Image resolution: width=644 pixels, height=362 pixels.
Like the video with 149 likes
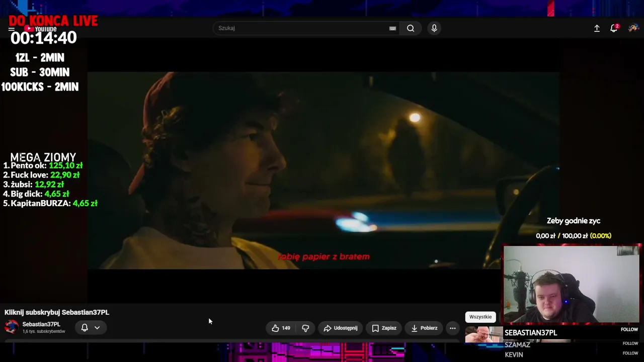(281, 328)
